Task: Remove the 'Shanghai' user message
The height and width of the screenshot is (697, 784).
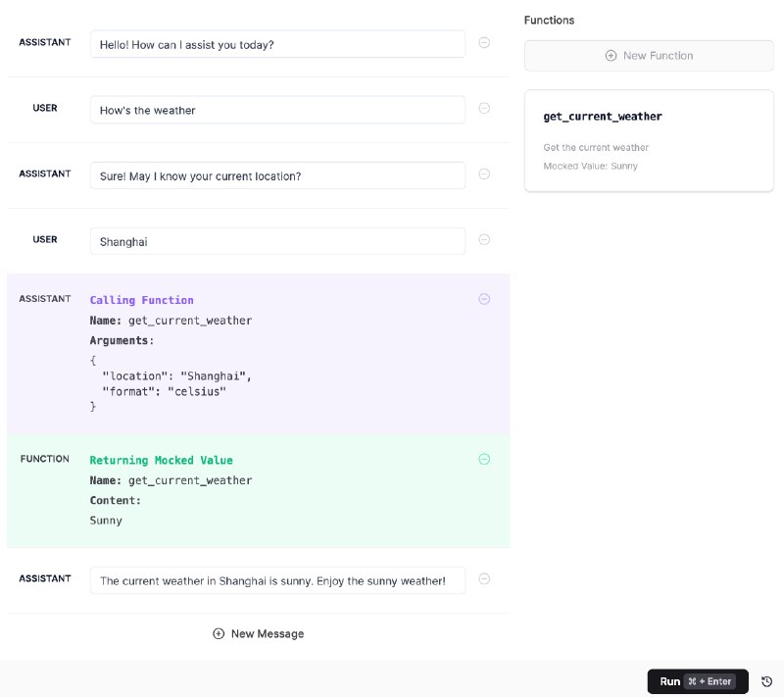Action: (484, 240)
